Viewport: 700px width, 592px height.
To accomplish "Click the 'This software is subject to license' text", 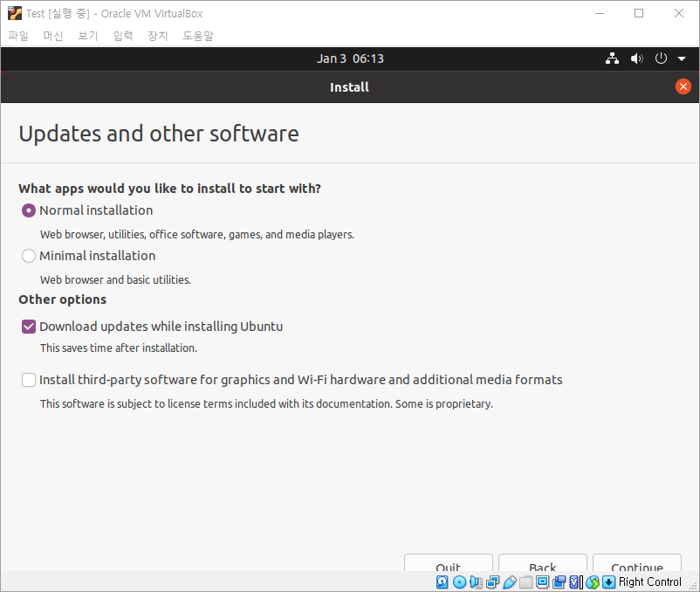I will tap(266, 403).
